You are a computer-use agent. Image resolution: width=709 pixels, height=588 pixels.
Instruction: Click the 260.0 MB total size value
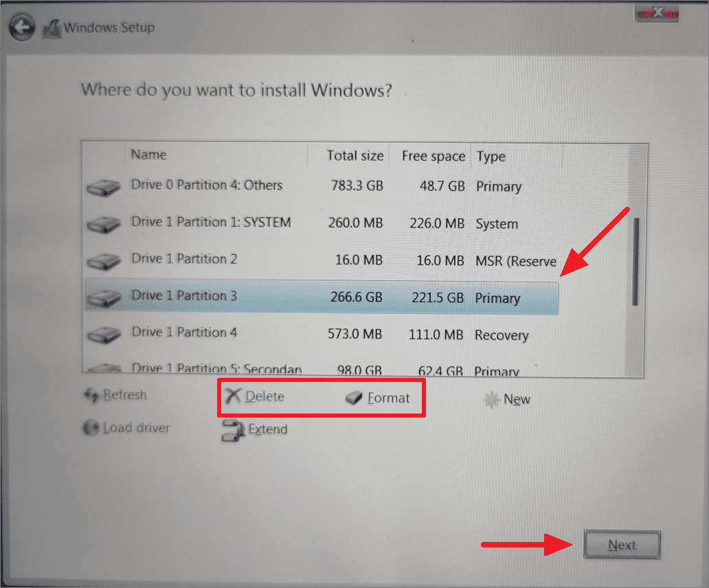coord(355,223)
